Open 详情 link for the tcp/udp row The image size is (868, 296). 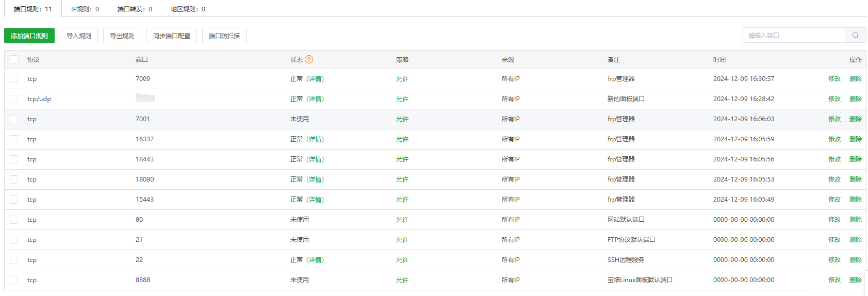pos(315,99)
